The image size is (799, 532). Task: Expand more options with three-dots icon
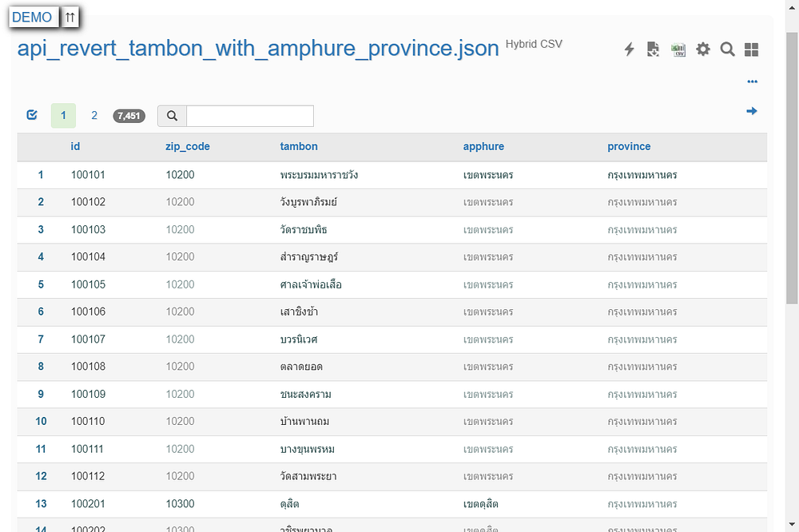pyautogui.click(x=752, y=81)
